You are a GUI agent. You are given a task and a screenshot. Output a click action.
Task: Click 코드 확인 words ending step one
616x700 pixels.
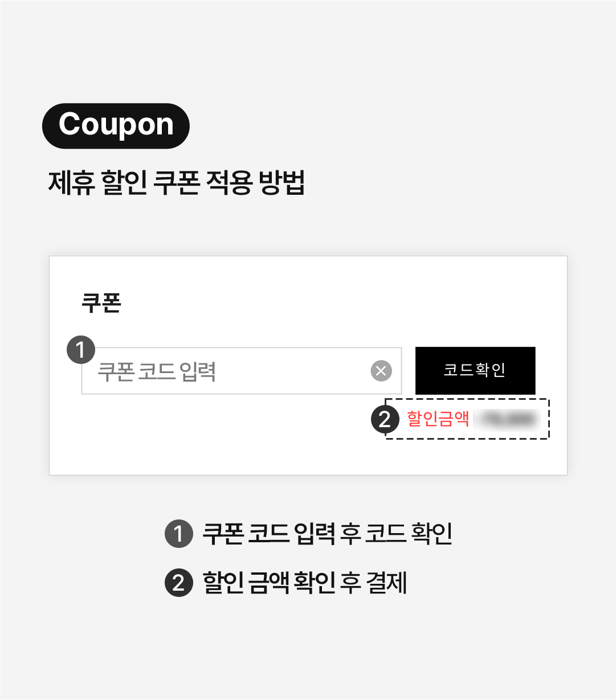point(409,534)
